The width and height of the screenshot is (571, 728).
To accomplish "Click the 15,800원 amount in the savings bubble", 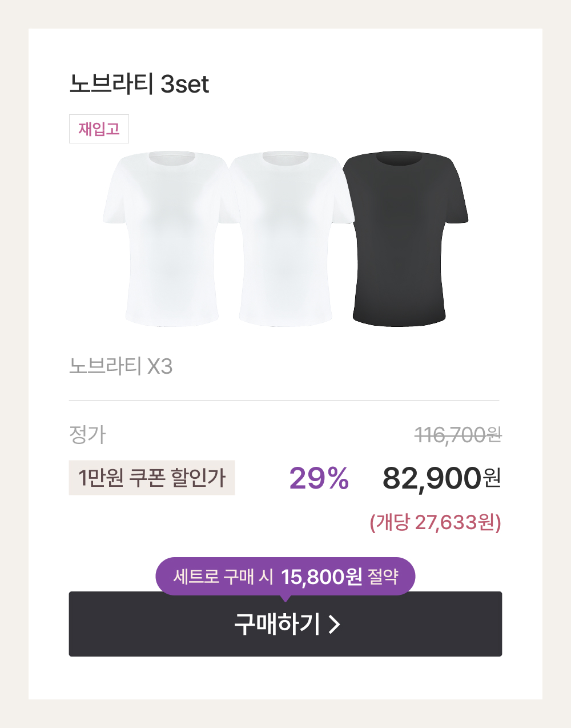I will point(321,577).
